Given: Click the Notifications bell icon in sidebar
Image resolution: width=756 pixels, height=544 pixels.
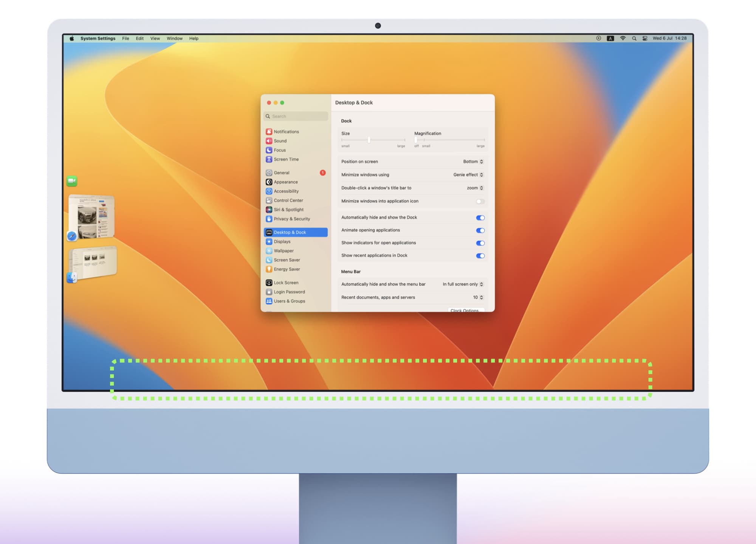Looking at the screenshot, I should (269, 132).
